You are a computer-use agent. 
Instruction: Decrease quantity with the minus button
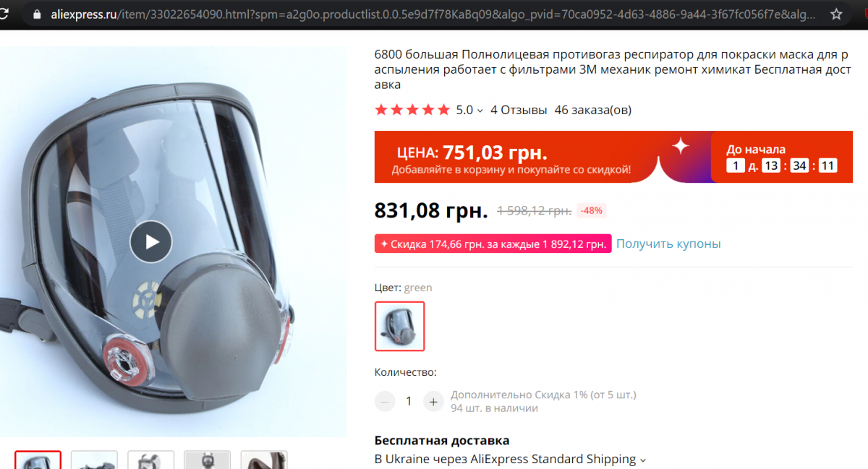385,401
